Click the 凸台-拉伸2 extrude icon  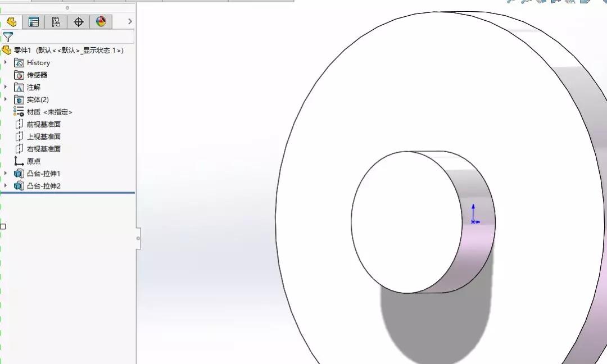[x=19, y=186]
